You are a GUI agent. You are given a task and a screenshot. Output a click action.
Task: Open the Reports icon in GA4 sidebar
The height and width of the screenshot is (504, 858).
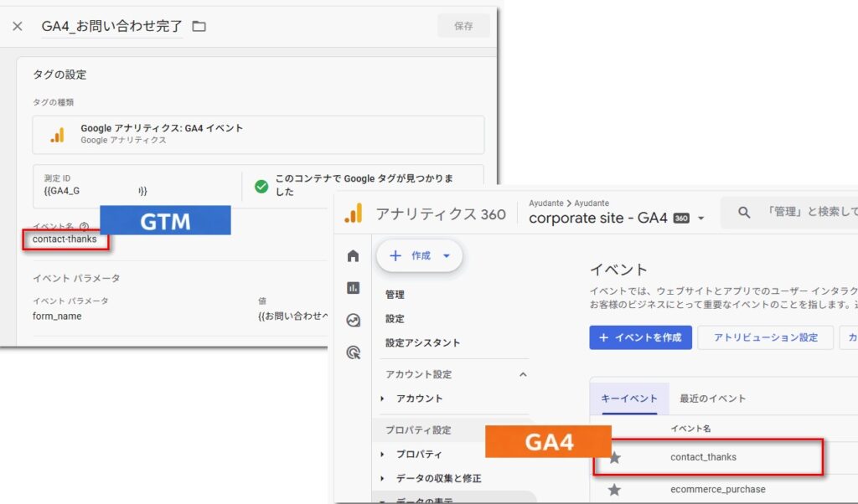354,288
